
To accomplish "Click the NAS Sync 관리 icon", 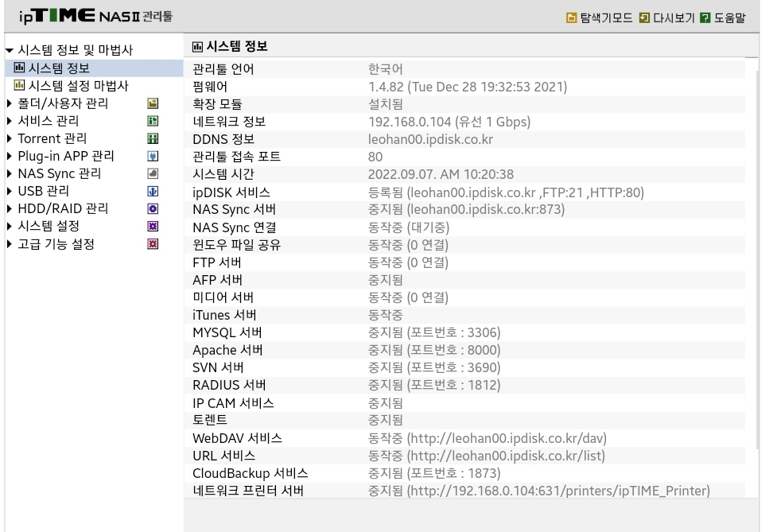I will tap(153, 174).
